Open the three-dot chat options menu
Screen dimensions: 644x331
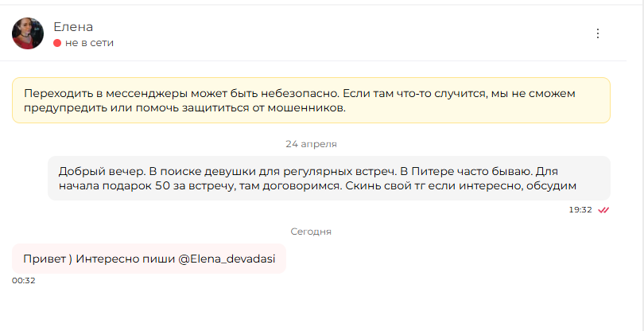pyautogui.click(x=598, y=33)
